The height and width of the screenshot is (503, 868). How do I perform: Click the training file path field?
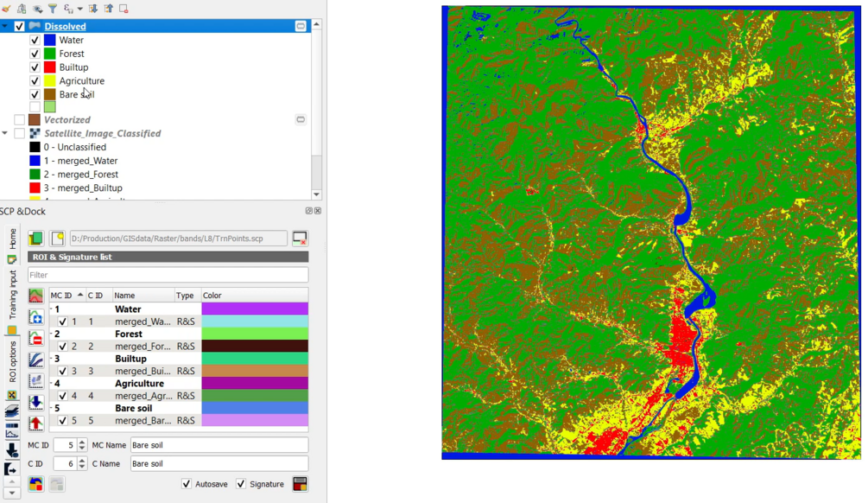tap(178, 239)
